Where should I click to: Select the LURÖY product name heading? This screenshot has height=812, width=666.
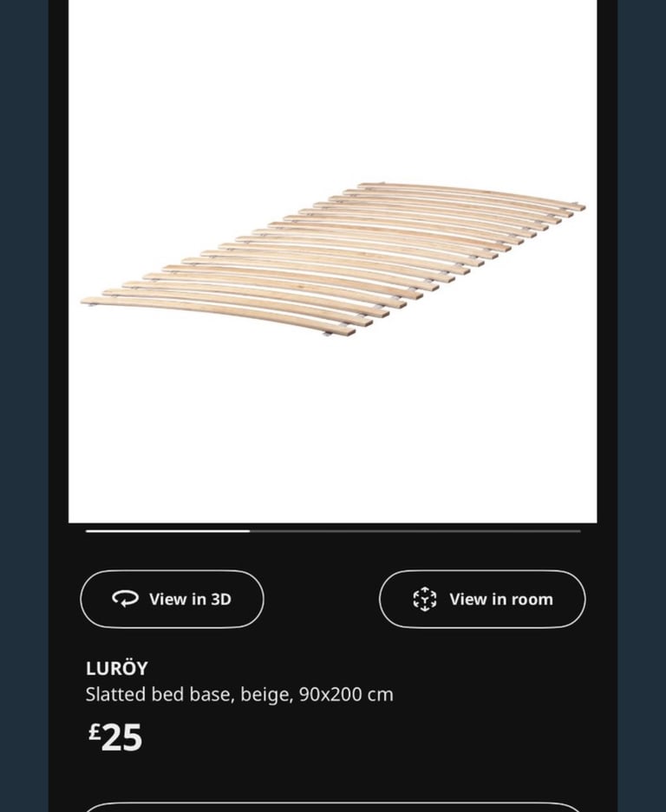click(117, 668)
